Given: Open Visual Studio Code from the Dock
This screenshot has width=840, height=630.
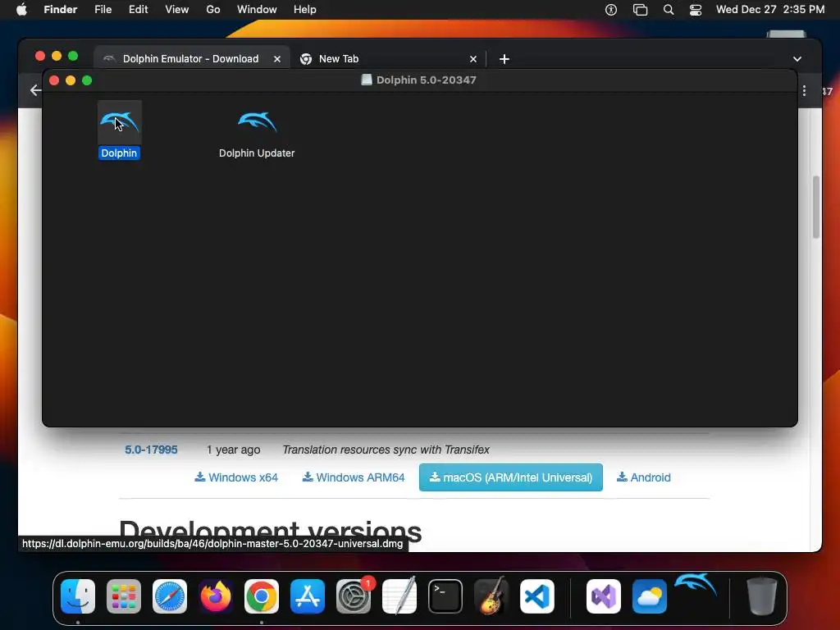Looking at the screenshot, I should [536, 596].
